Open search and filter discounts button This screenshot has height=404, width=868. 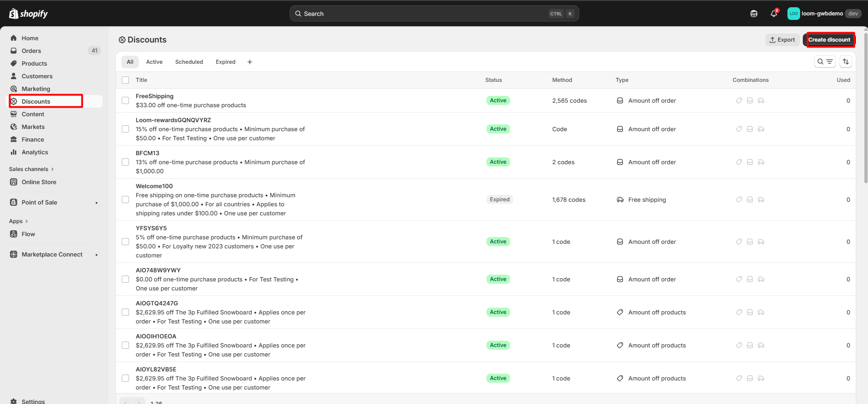click(825, 62)
